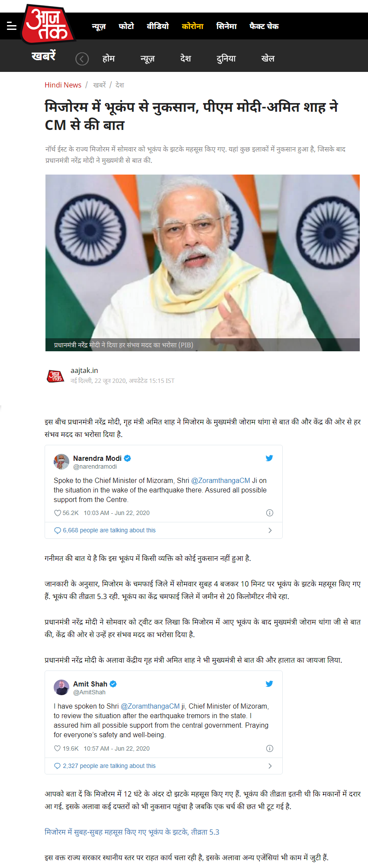368x868 pixels.
Task: Expand replies arrow on Modi's tweet
Action: click(270, 530)
